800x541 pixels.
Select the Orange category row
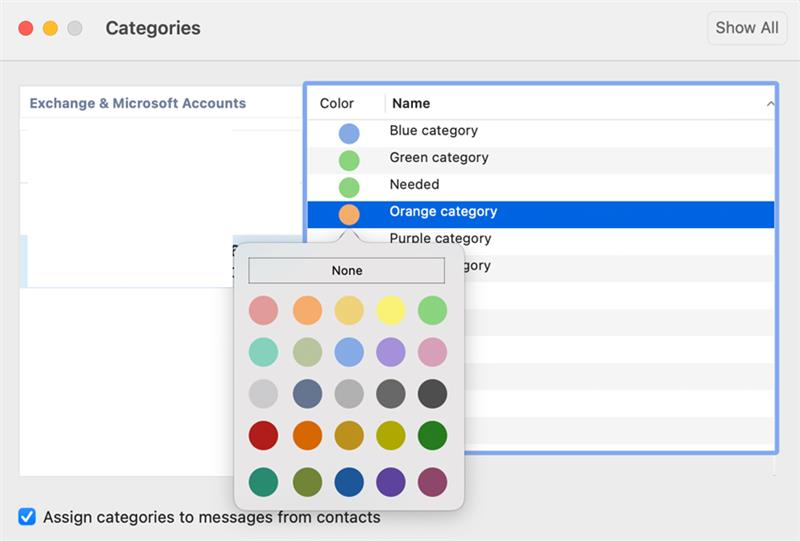(541, 214)
